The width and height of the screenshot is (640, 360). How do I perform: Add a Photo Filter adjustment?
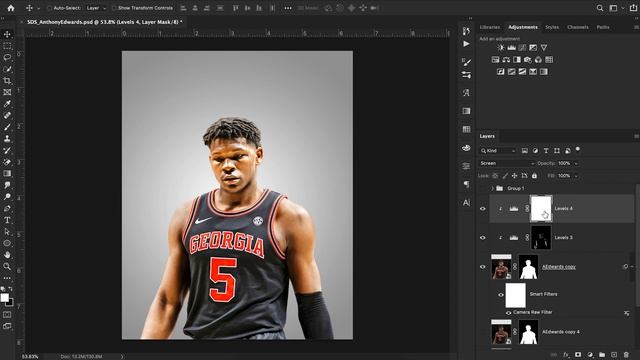(527, 60)
